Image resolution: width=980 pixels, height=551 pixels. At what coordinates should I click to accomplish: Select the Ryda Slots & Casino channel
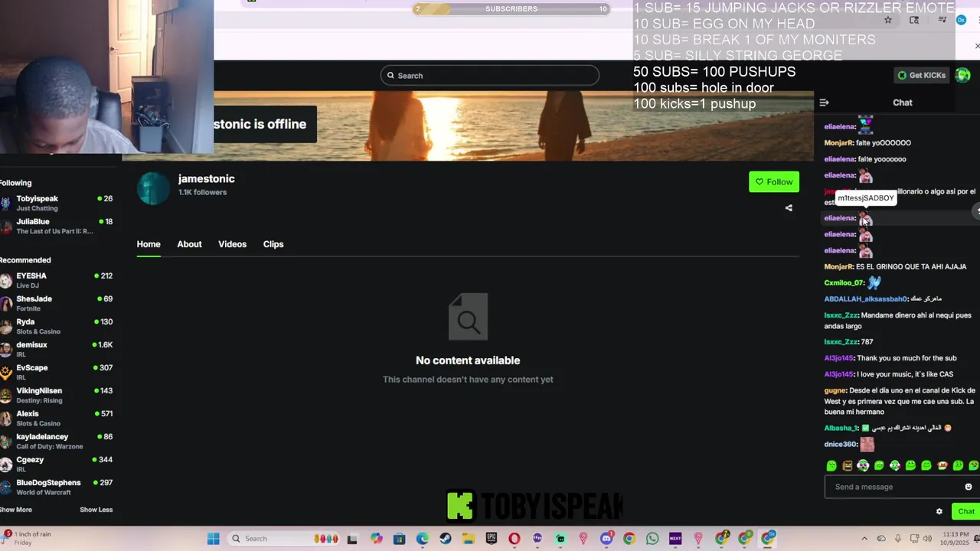coord(57,326)
